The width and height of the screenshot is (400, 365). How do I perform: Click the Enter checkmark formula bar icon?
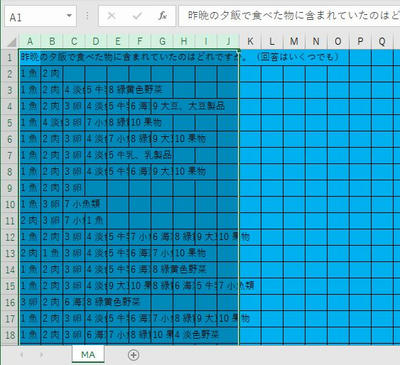point(137,16)
